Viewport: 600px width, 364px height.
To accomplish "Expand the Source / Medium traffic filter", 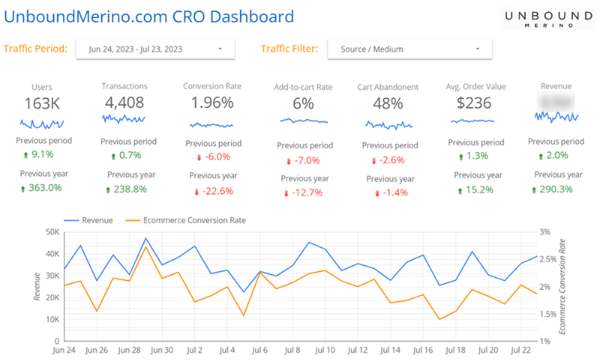I will [x=409, y=49].
